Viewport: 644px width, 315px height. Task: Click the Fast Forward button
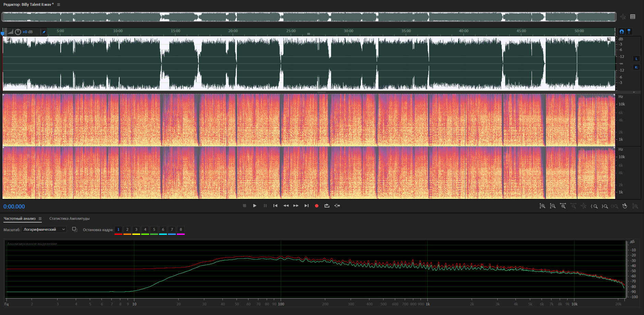296,206
